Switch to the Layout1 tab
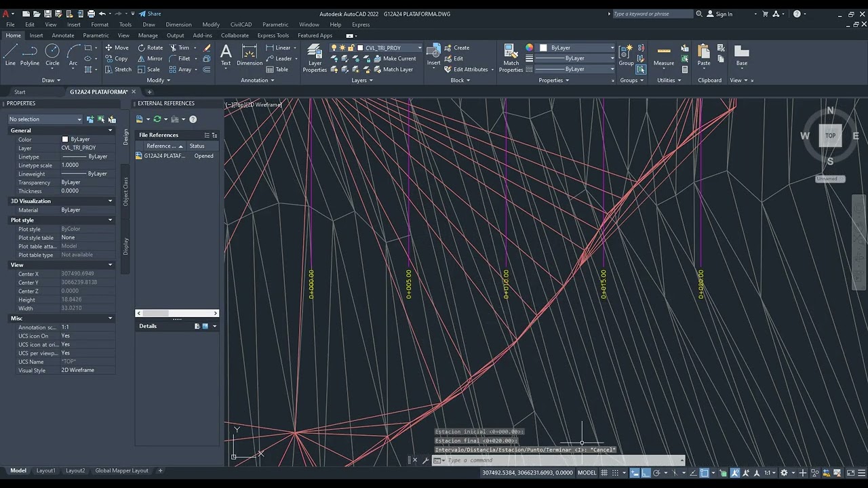 point(45,470)
